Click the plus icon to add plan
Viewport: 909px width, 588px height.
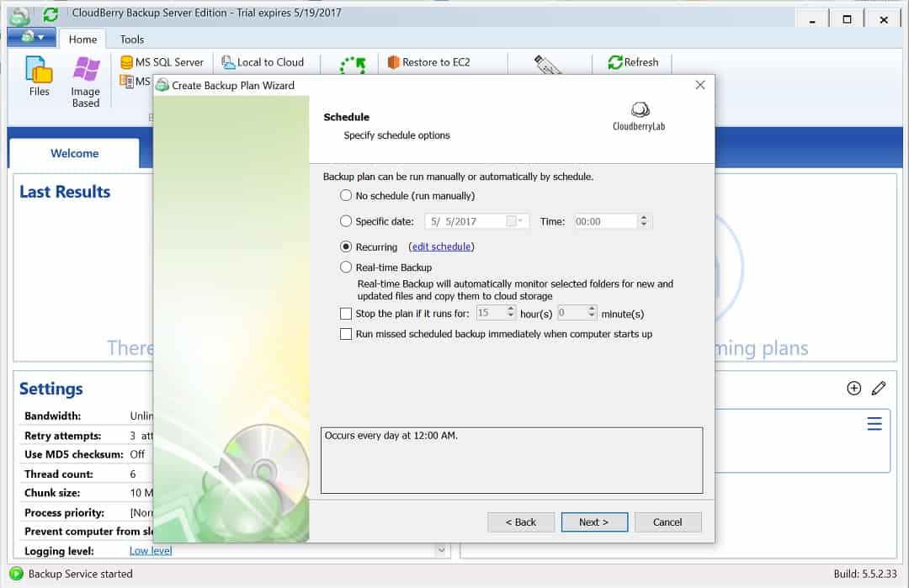coord(853,388)
